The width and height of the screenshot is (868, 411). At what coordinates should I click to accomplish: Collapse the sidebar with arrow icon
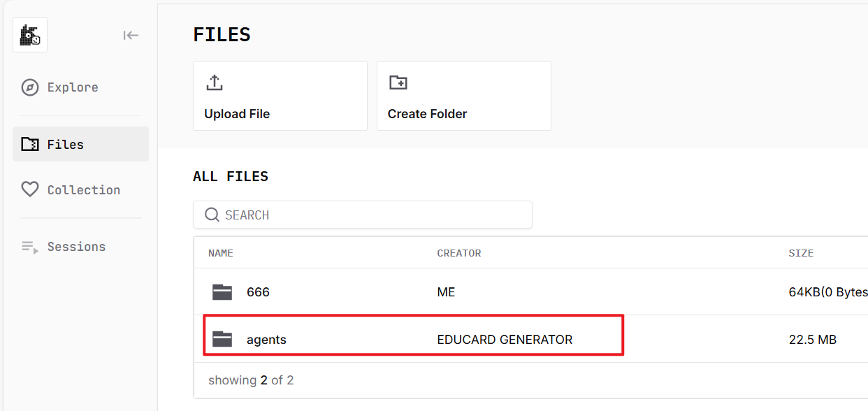tap(131, 36)
